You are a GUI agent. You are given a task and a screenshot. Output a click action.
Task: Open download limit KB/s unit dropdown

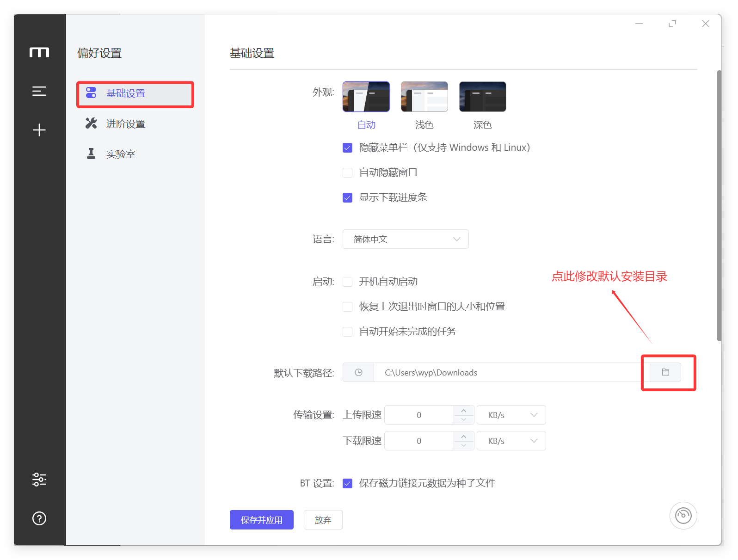coord(511,441)
